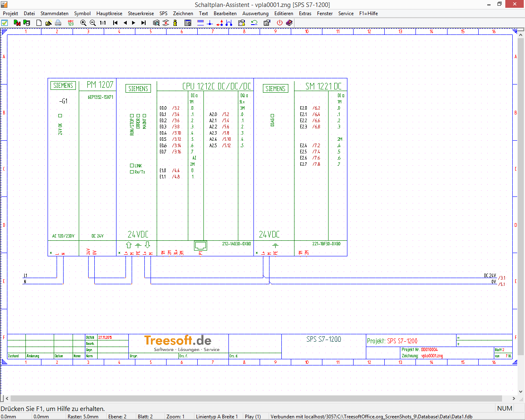This screenshot has height=420, width=525.
Task: Click the F1=Hilfe help entry
Action: tap(368, 14)
